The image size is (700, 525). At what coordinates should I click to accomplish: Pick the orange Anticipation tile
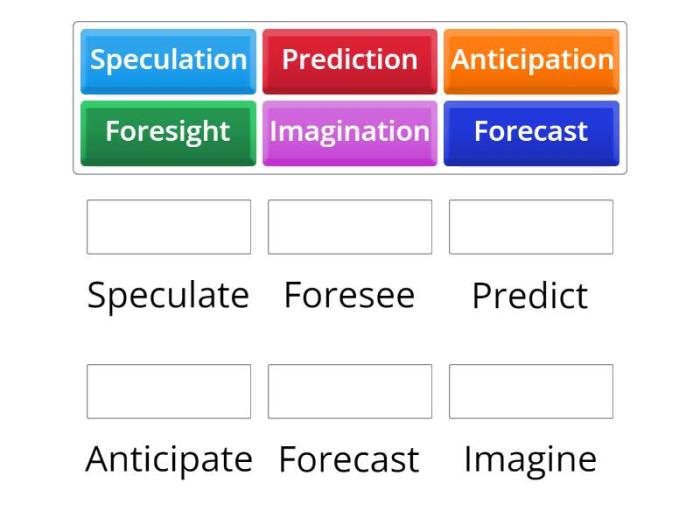[531, 62]
